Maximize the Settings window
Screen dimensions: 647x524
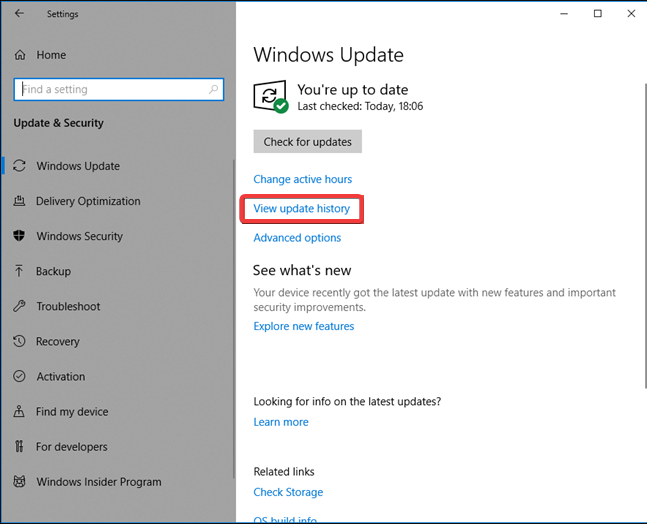click(x=597, y=14)
